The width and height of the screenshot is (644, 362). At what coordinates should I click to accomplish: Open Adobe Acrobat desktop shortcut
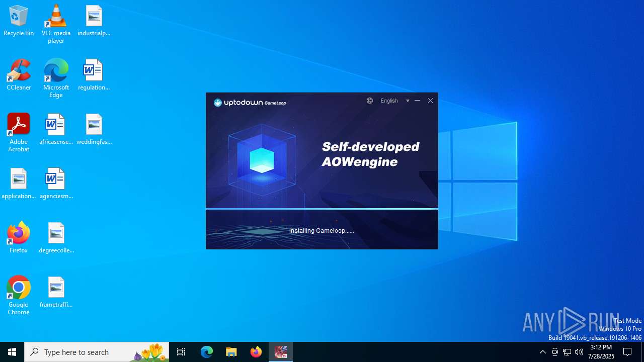tap(19, 133)
